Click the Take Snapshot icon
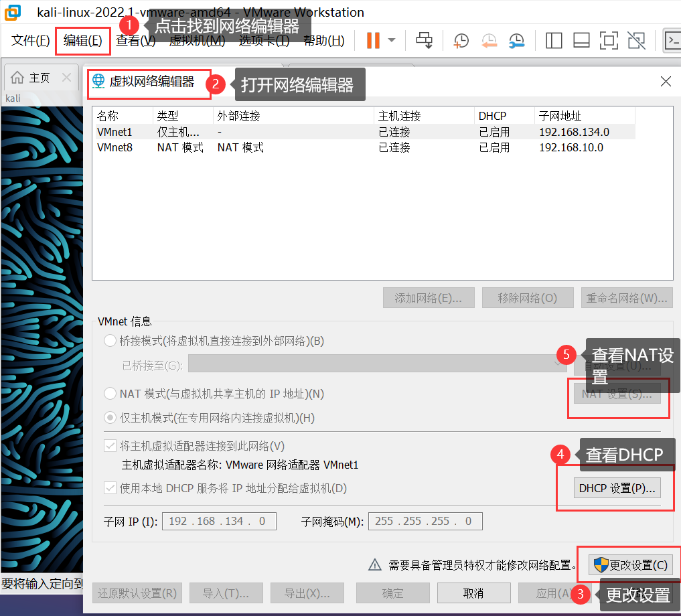Screen dimensions: 681x616 (461, 40)
